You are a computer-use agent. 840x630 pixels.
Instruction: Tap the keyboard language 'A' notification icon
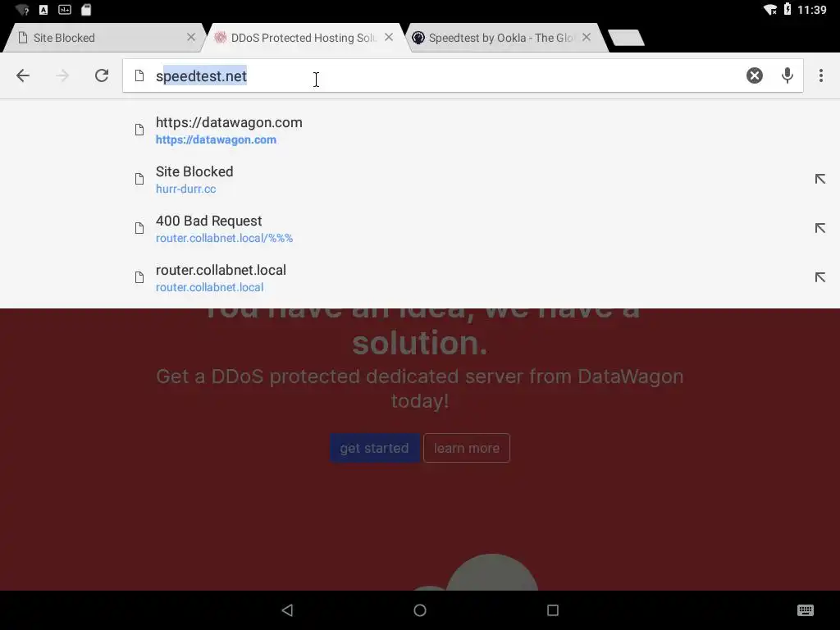43,10
